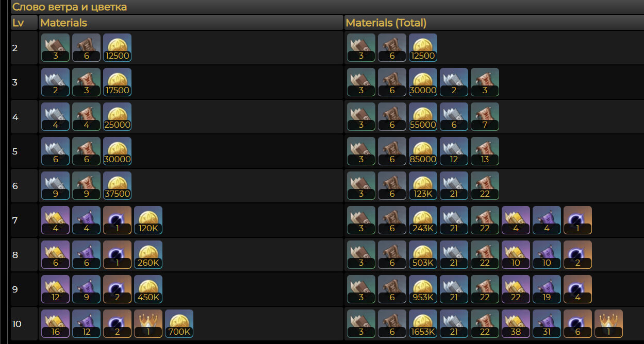The height and width of the screenshot is (344, 644).
Task: Click the 700K Mora coin icon
Action: [x=179, y=324]
